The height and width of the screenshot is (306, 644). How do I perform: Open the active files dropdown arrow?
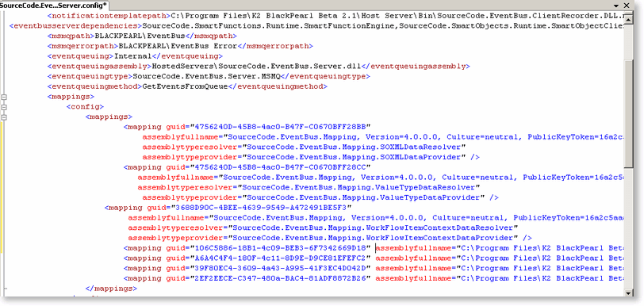(x=616, y=6)
